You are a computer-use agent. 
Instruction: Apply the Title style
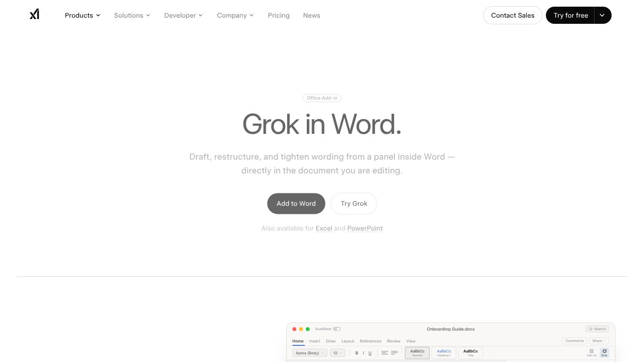(x=471, y=353)
